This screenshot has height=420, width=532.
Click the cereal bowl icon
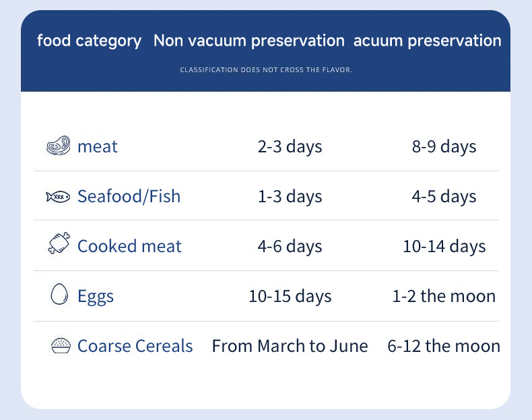click(x=61, y=346)
